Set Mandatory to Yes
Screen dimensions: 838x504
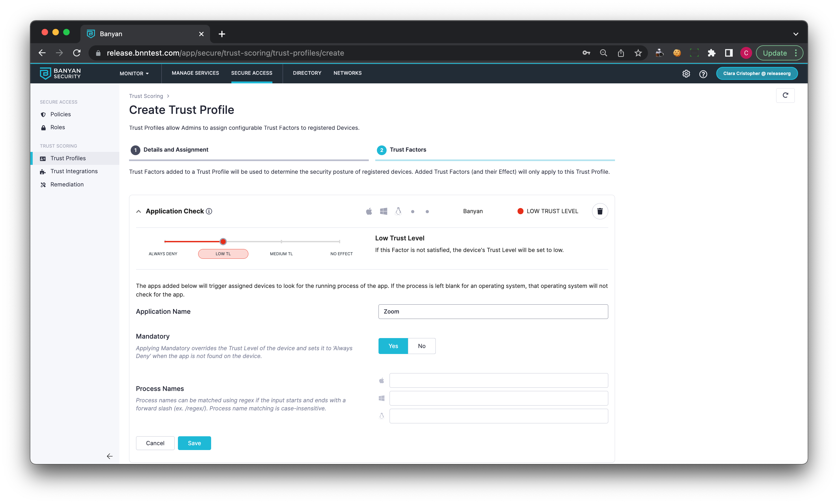(x=393, y=346)
